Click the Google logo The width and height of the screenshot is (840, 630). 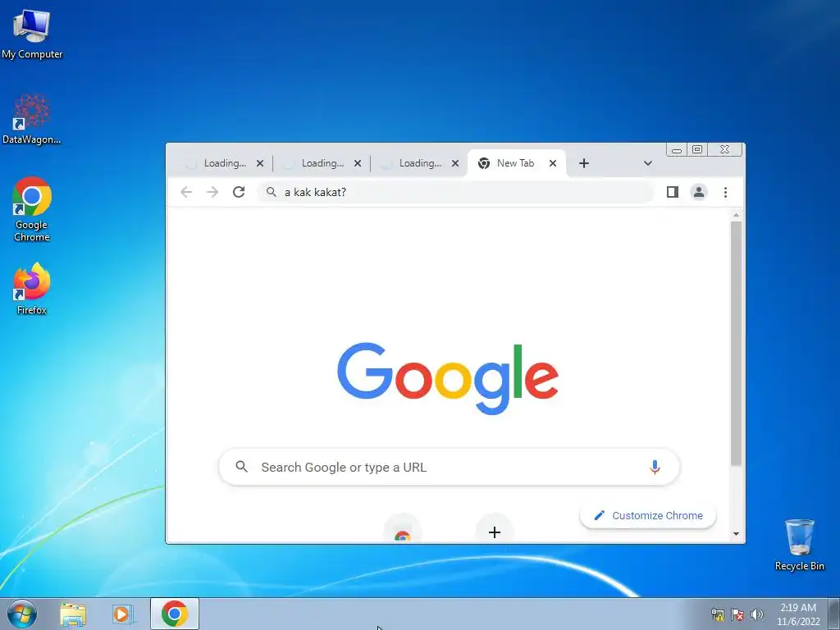(448, 378)
